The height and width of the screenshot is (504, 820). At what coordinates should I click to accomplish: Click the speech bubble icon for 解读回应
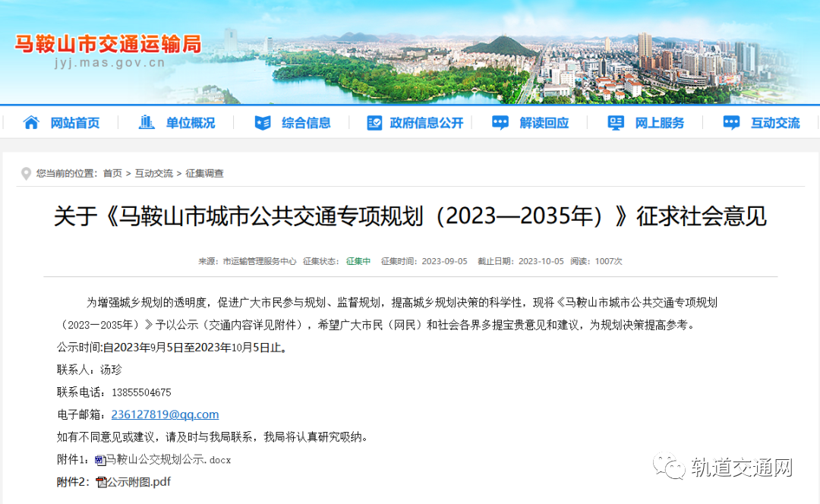(x=500, y=122)
